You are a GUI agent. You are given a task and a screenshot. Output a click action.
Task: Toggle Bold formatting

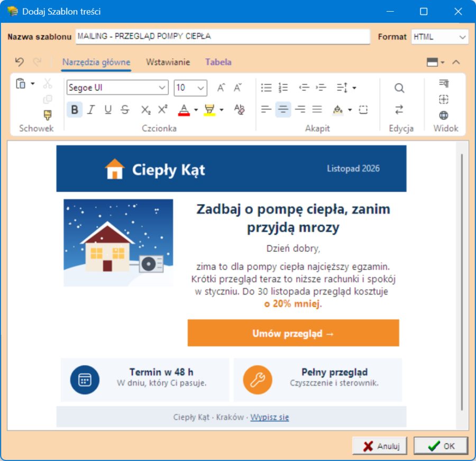tap(75, 109)
